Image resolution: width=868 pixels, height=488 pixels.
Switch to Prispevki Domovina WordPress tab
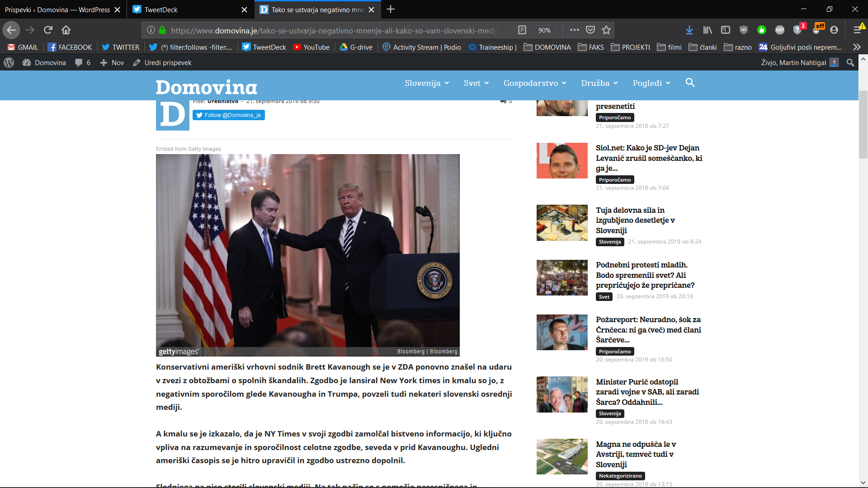[57, 9]
